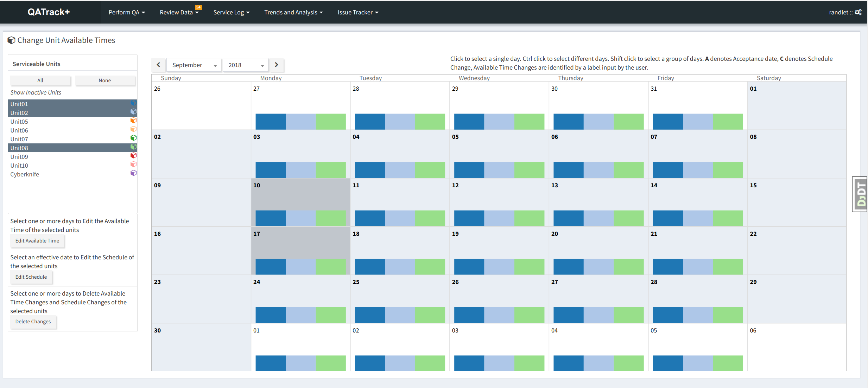Expand the Issue Tracker menu

(358, 12)
